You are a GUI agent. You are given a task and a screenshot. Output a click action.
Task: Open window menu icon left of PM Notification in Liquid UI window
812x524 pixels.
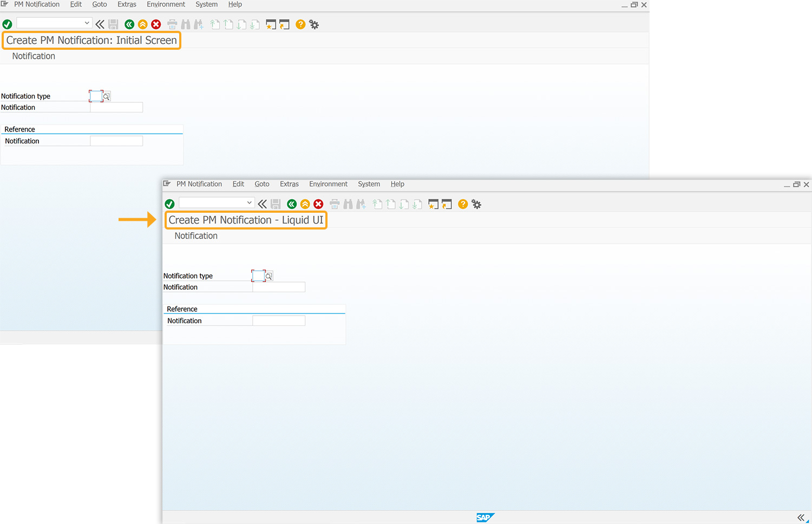(x=167, y=184)
